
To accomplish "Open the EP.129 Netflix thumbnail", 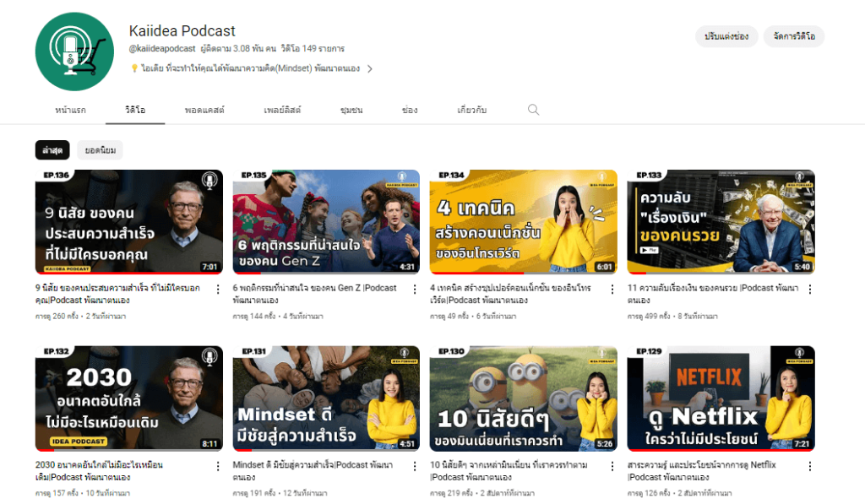I will click(x=721, y=398).
